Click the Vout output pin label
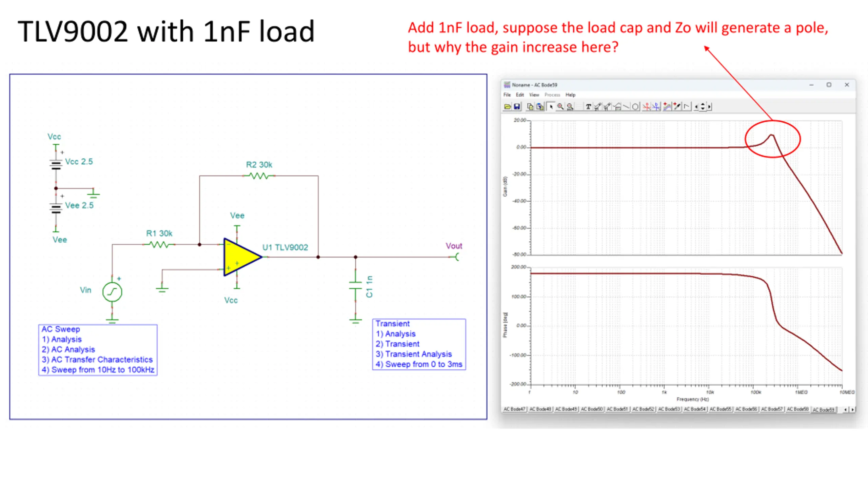The width and height of the screenshot is (868, 488). coord(454,246)
